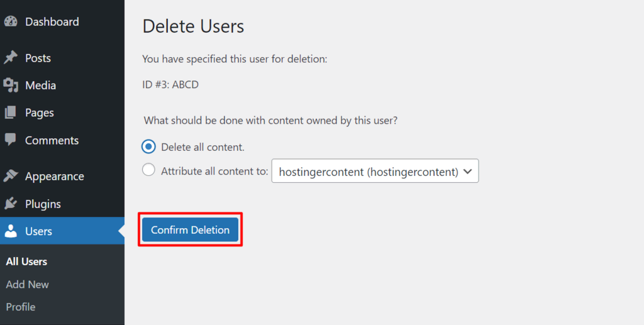
Task: Open the Profile submenu item
Action: [21, 307]
